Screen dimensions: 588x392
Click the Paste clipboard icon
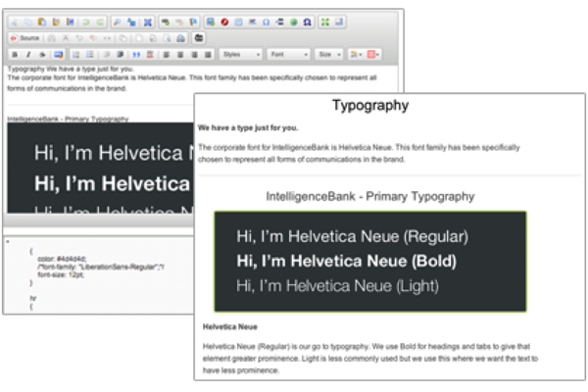[42, 23]
